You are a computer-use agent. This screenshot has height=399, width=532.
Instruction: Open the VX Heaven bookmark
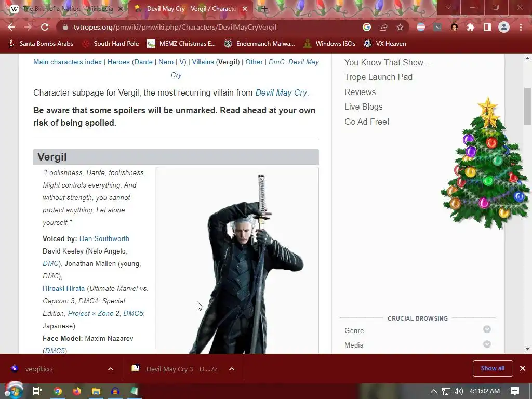(x=385, y=44)
